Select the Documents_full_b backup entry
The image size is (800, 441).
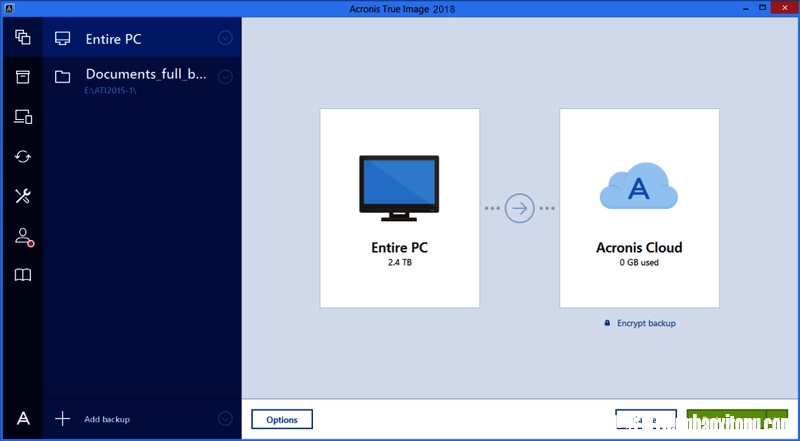click(142, 81)
